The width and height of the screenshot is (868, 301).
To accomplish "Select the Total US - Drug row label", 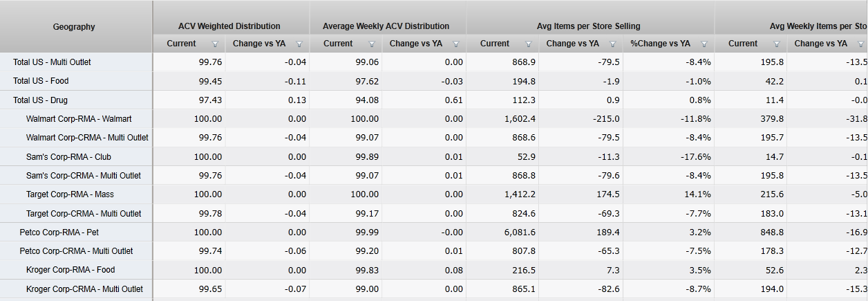I will pyautogui.click(x=40, y=100).
